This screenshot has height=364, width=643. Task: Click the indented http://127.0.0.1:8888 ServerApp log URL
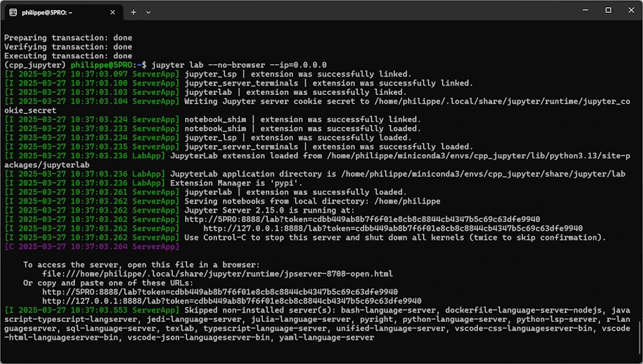(393, 228)
